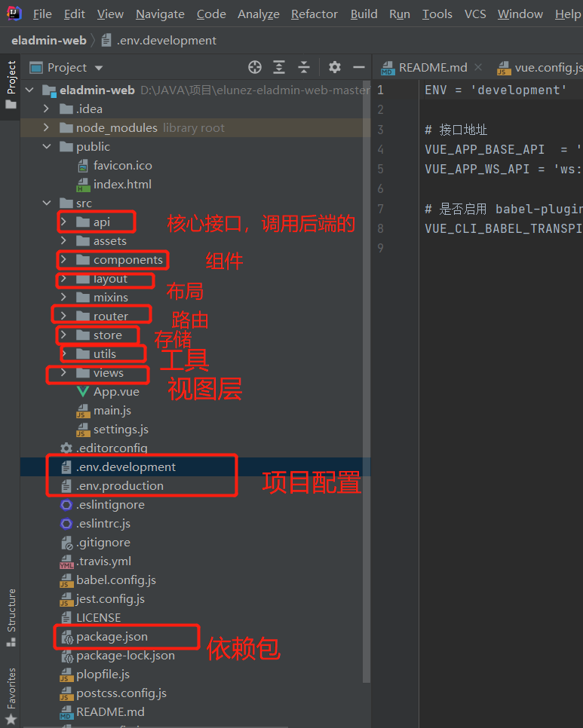Viewport: 583px width, 728px height.
Task: Click .env.development in the breadcrumb bar
Action: pyautogui.click(x=167, y=41)
